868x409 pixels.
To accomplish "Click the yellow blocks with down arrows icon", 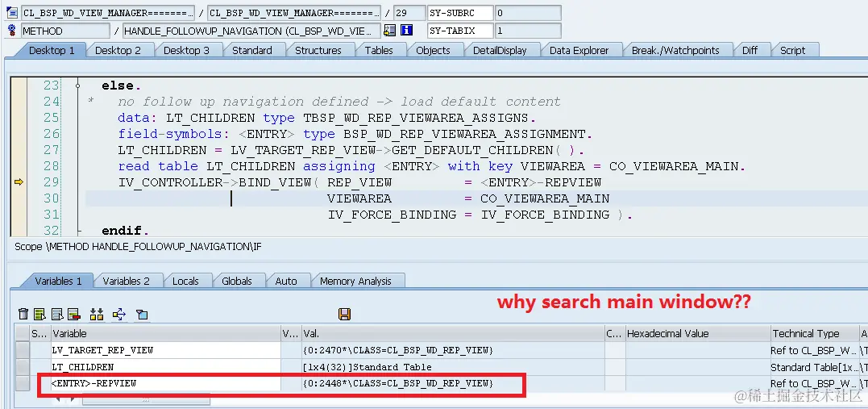I will 97,315.
